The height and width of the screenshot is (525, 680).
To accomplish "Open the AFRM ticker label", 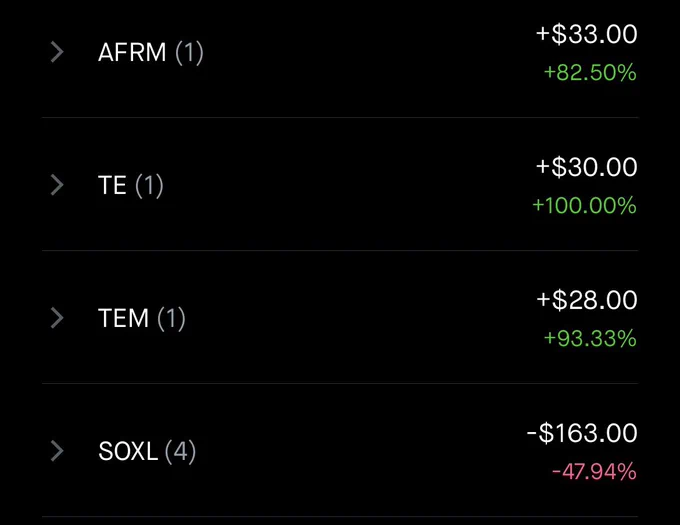I will [132, 52].
